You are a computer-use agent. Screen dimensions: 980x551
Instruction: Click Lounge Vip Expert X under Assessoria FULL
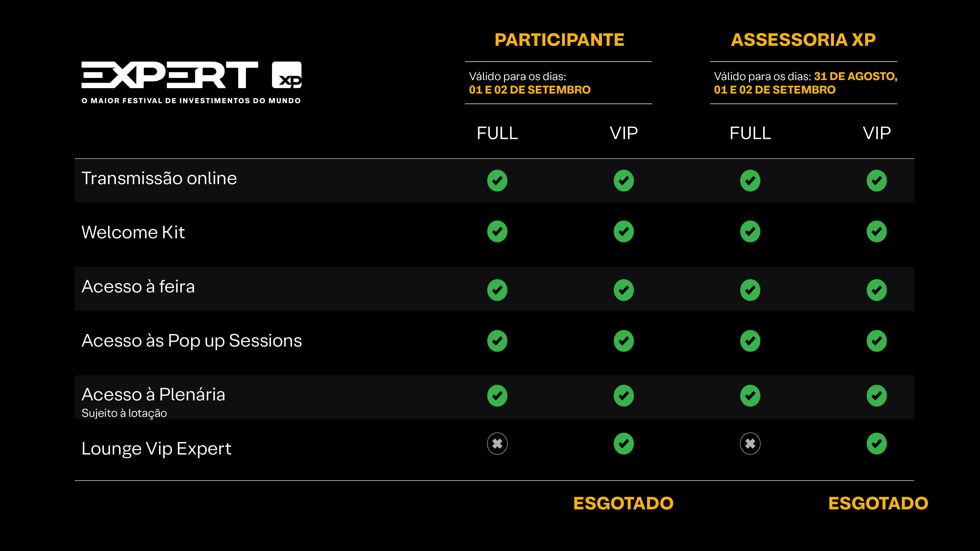pyautogui.click(x=750, y=444)
